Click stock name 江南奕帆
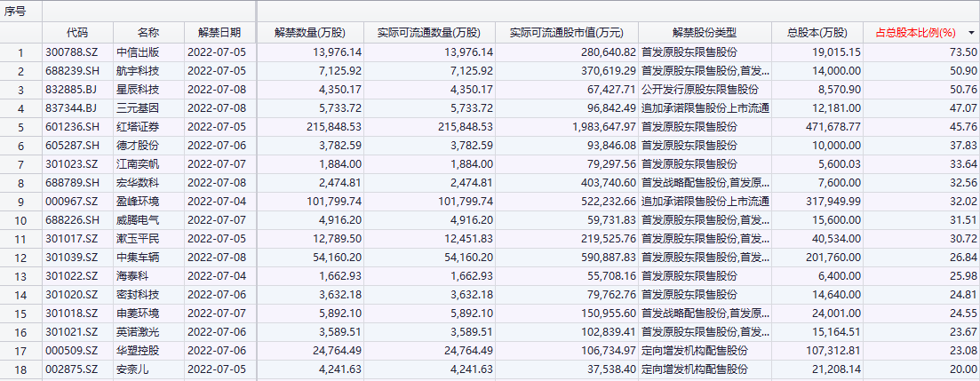The height and width of the screenshot is (381, 980). [138, 165]
